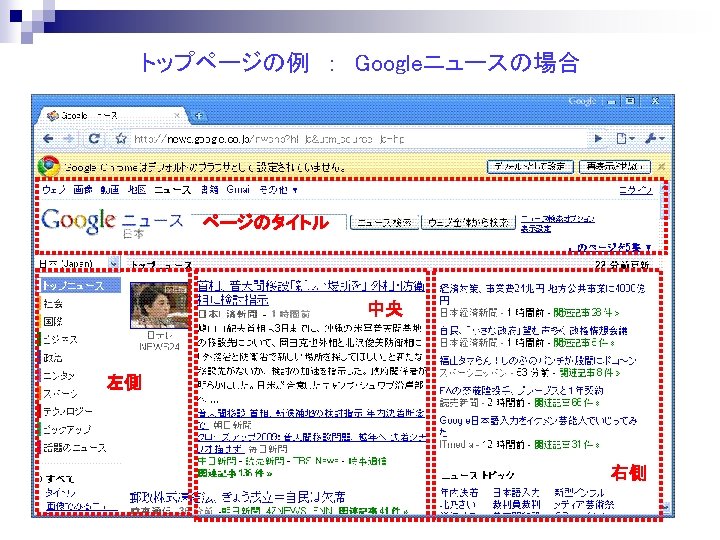The width and height of the screenshot is (720, 540).
Task: Expand the このページを編集 dropdown
Action: 611,248
